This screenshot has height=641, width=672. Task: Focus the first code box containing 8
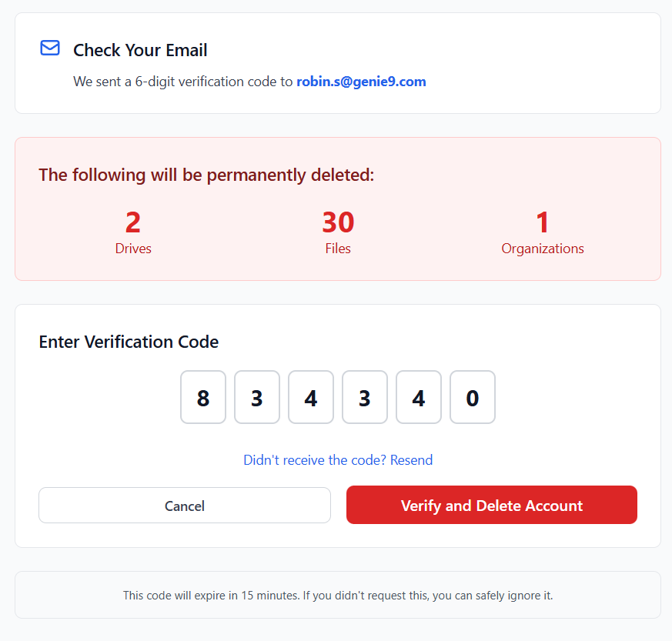tap(203, 397)
